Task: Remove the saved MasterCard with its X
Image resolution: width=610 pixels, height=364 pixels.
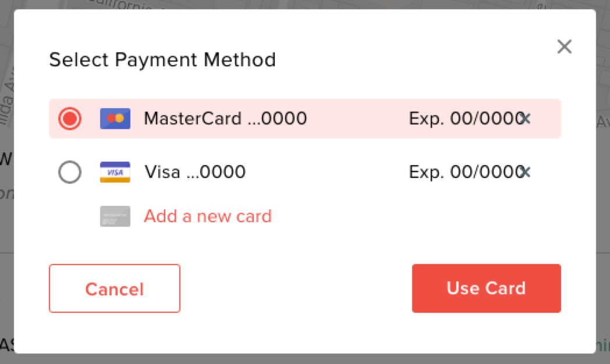Action: pos(526,119)
